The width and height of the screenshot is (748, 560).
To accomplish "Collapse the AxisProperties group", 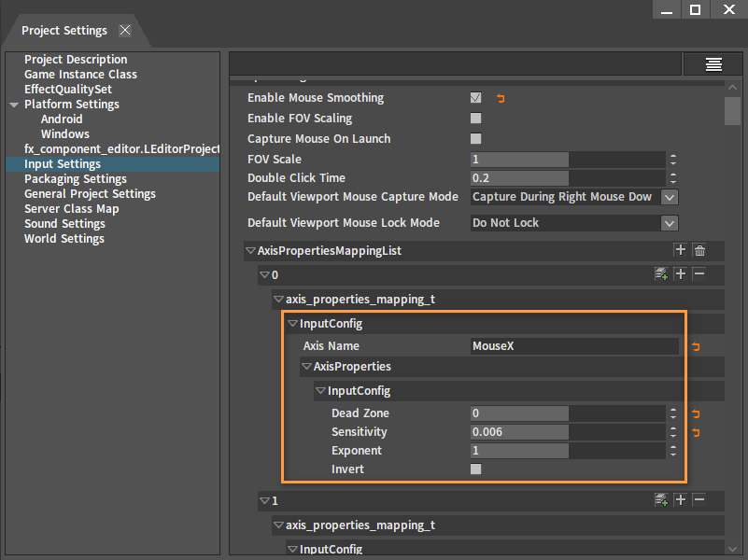I will tap(306, 366).
